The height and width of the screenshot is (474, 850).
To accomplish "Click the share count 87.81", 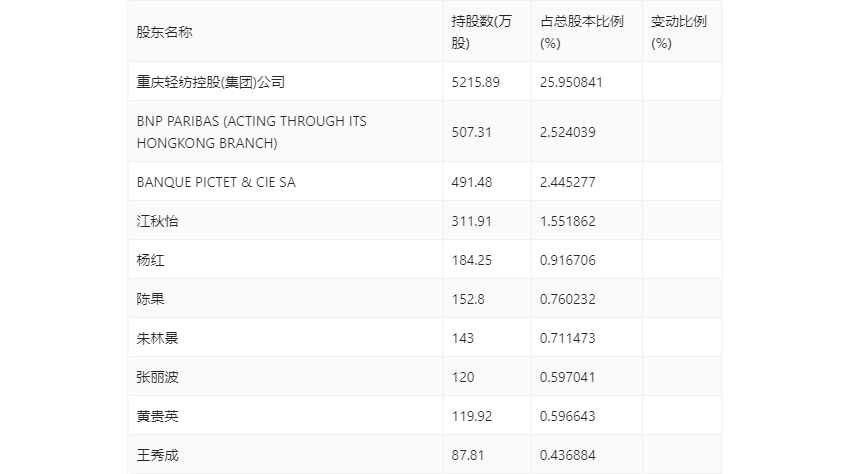I will (468, 456).
